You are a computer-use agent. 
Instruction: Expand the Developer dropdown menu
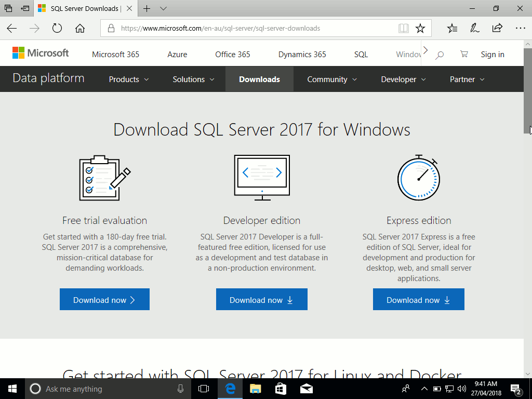pos(403,79)
